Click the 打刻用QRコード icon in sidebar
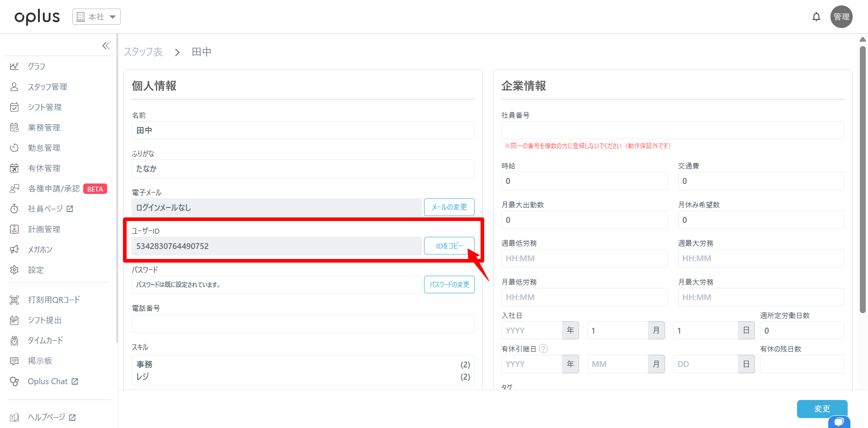 point(14,300)
